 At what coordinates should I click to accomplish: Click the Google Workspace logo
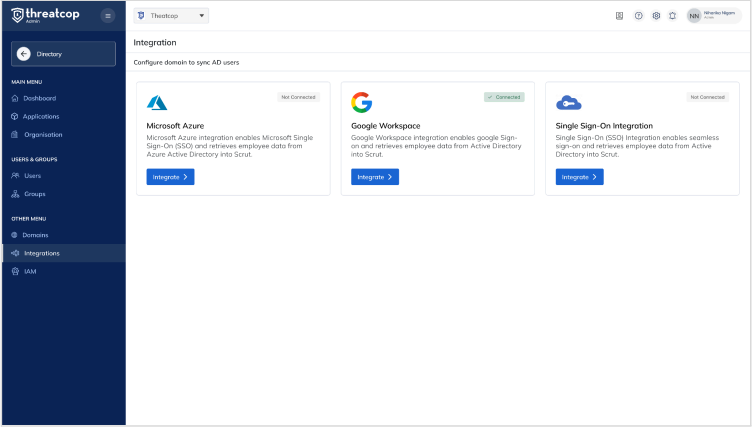(x=361, y=103)
